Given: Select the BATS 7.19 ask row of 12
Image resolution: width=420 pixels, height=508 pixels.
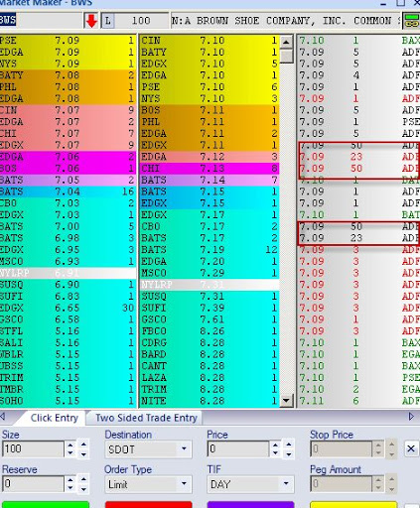Looking at the screenshot, I should pos(210,250).
